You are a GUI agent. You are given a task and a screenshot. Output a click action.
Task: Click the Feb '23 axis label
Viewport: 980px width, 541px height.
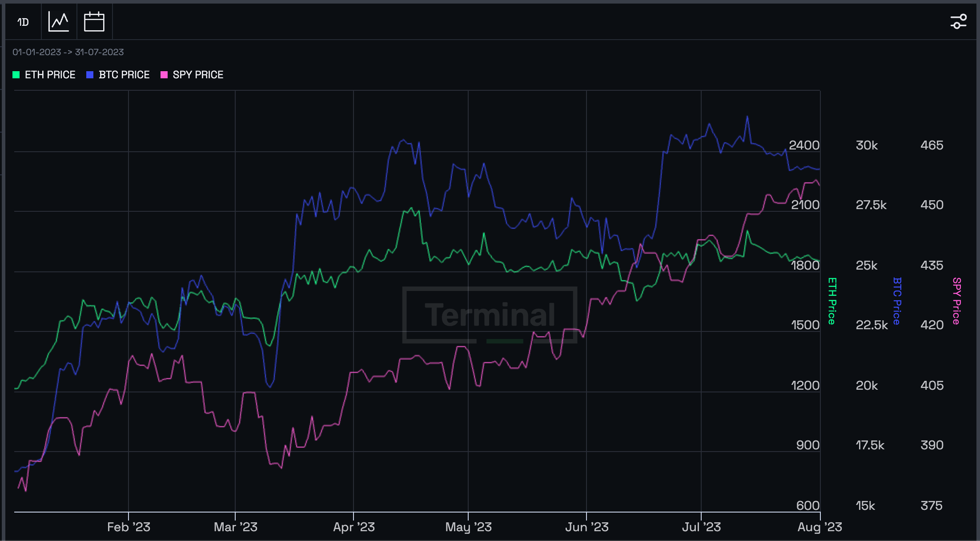[129, 527]
